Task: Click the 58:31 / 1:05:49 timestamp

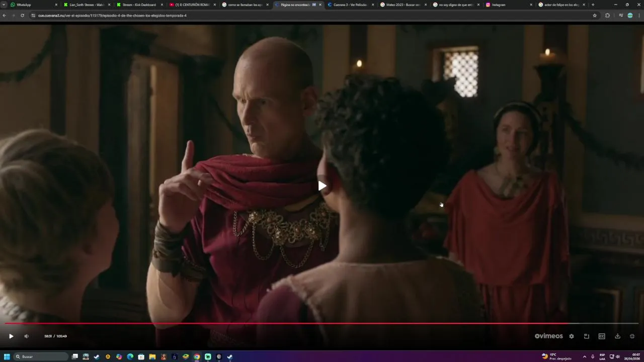Action: (x=55, y=336)
